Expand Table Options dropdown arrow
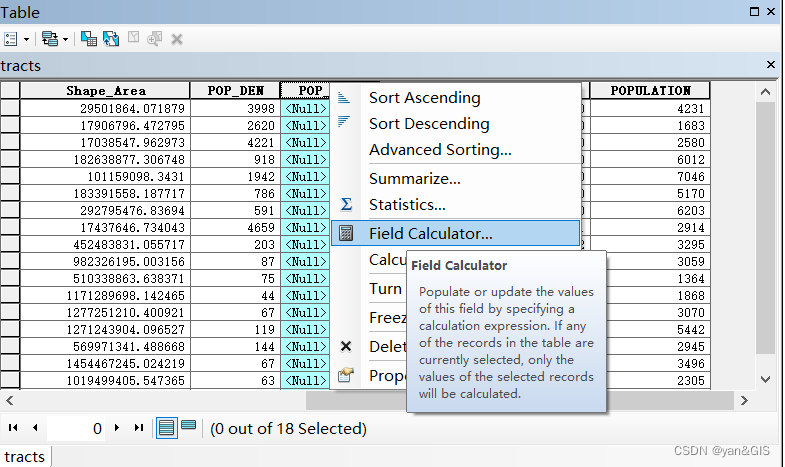Image resolution: width=785 pixels, height=467 pixels. tap(26, 39)
